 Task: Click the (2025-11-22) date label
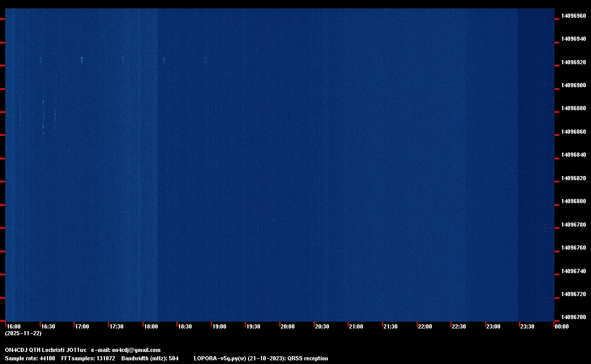click(23, 333)
